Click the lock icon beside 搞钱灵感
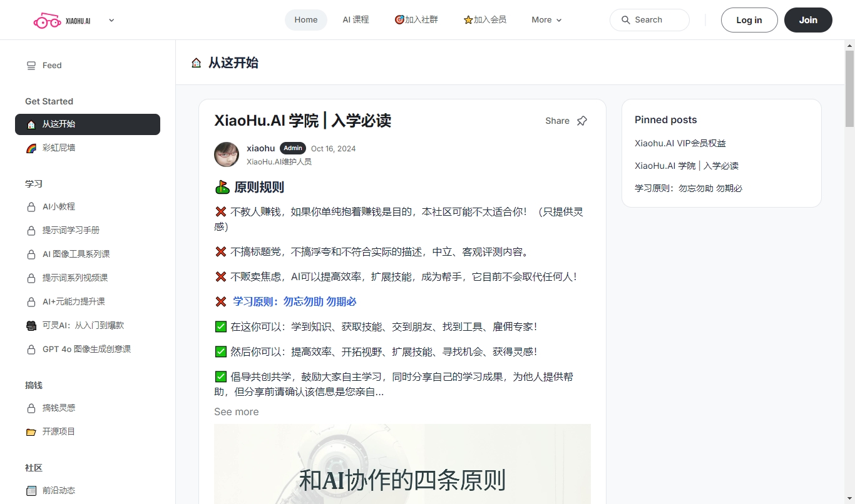Image resolution: width=855 pixels, height=504 pixels. 31,408
